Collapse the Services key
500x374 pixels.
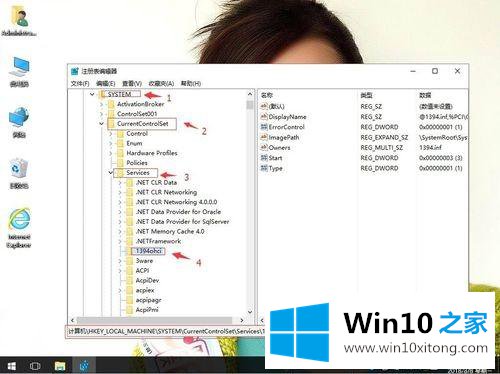(111, 173)
